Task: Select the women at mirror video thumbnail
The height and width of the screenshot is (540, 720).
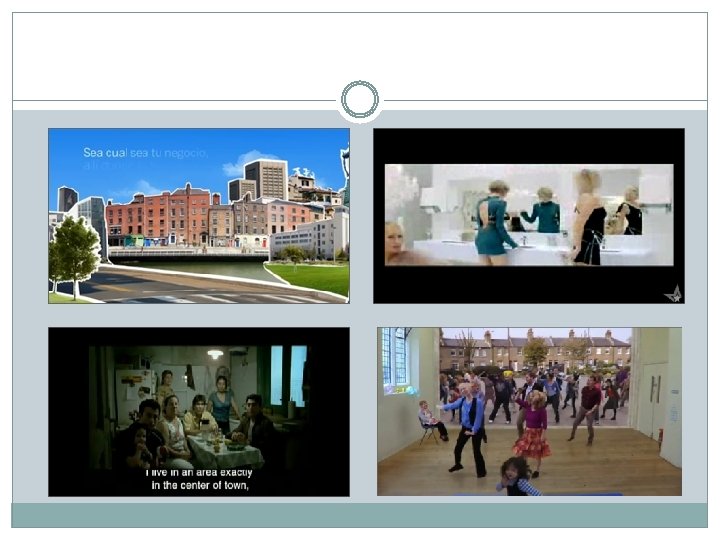Action: [529, 216]
